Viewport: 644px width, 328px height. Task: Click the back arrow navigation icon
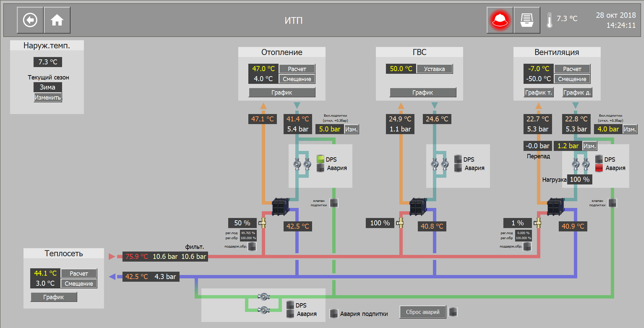click(30, 20)
